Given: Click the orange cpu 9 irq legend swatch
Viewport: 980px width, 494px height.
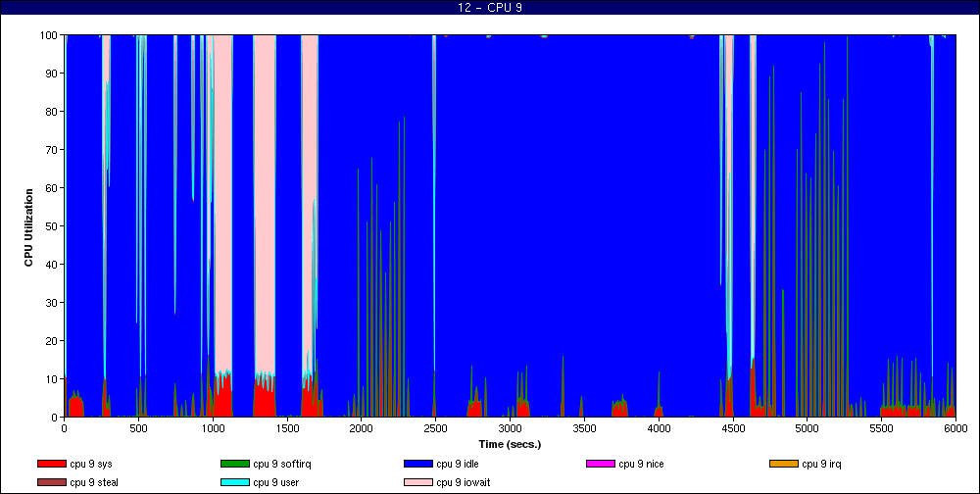Looking at the screenshot, I should pyautogui.click(x=784, y=464).
